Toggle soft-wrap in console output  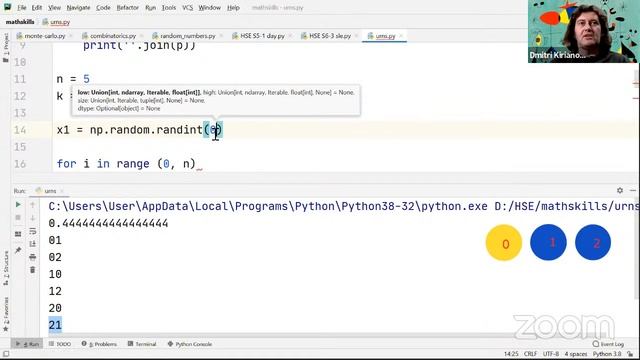click(33, 231)
